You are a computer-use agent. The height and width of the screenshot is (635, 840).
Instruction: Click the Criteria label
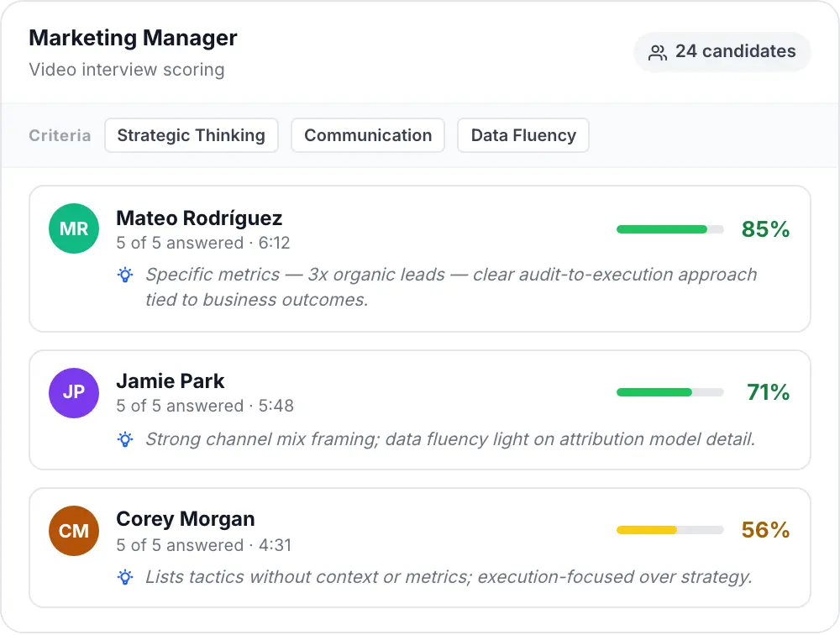pyautogui.click(x=60, y=135)
